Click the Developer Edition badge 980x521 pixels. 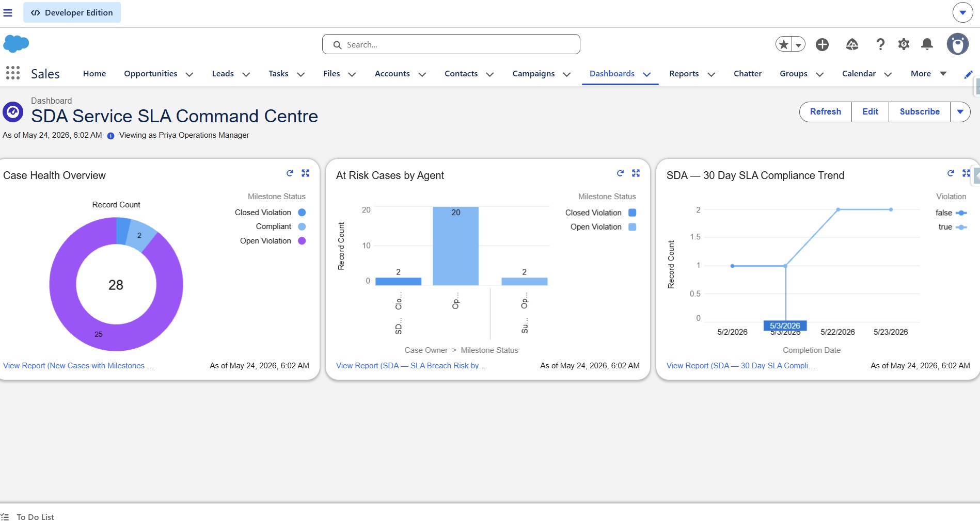72,12
